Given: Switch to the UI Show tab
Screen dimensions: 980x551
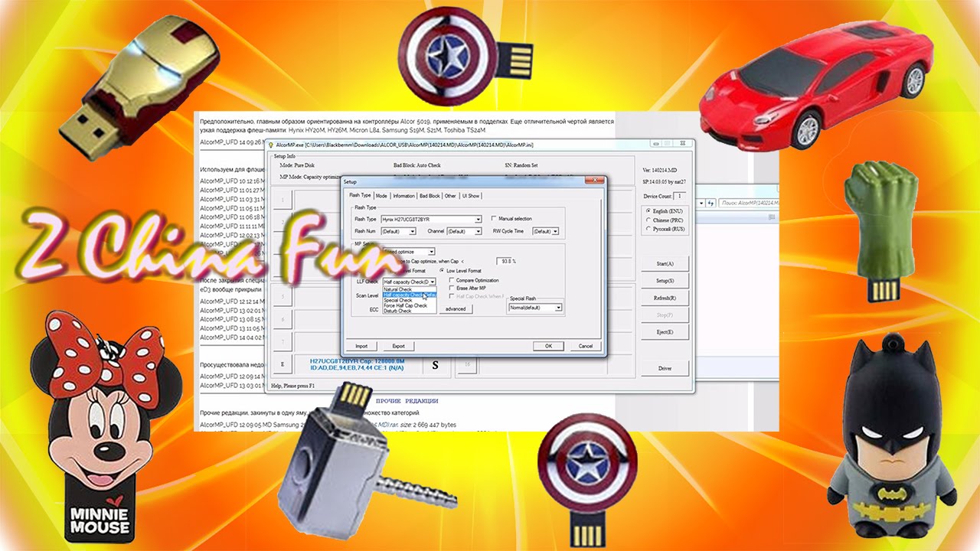Looking at the screenshot, I should tap(471, 196).
